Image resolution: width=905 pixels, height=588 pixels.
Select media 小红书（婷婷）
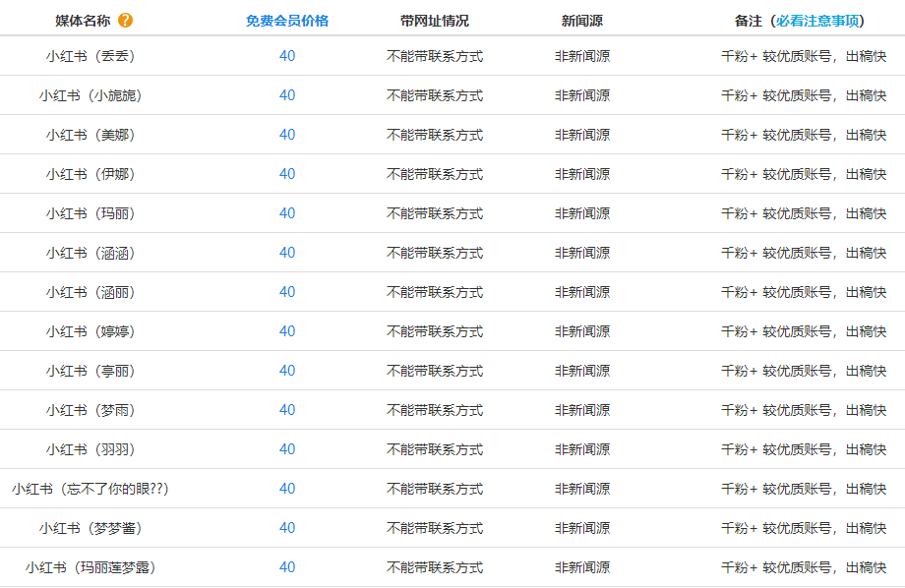[x=90, y=331]
